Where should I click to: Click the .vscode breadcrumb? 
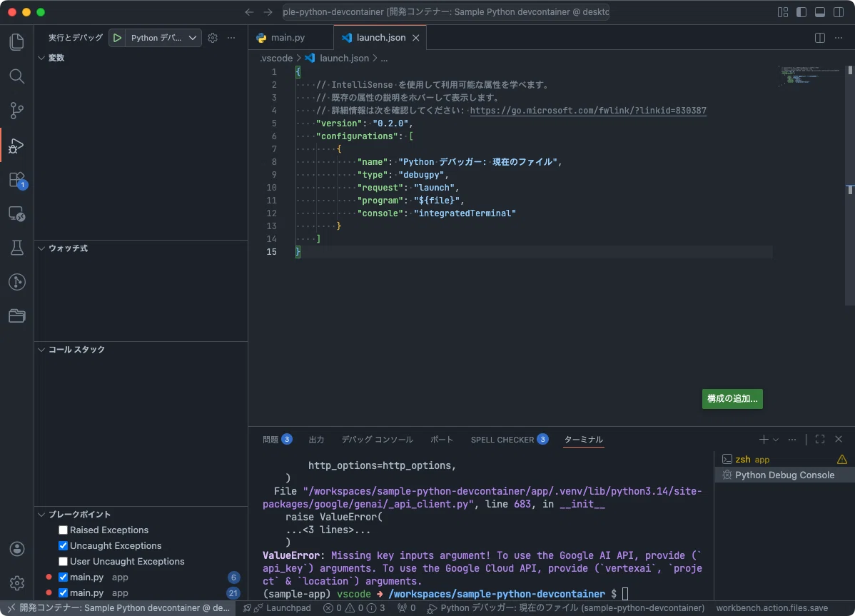pyautogui.click(x=276, y=58)
